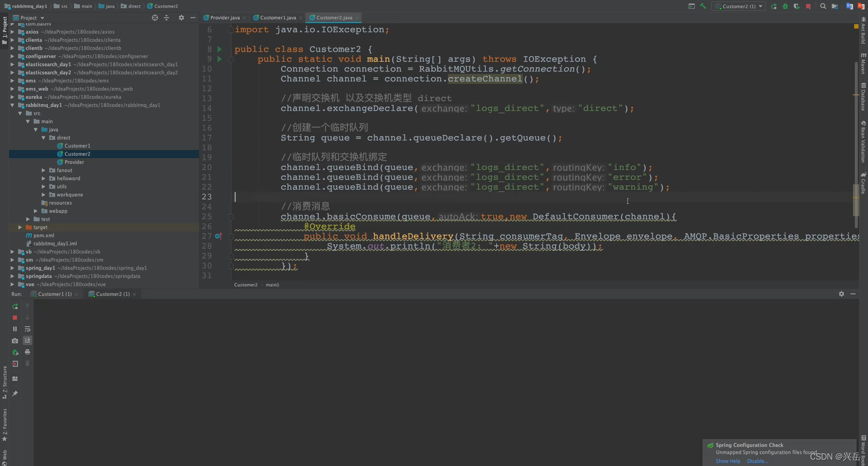
Task: Click Disable... in the Spring notification
Action: coord(757,461)
